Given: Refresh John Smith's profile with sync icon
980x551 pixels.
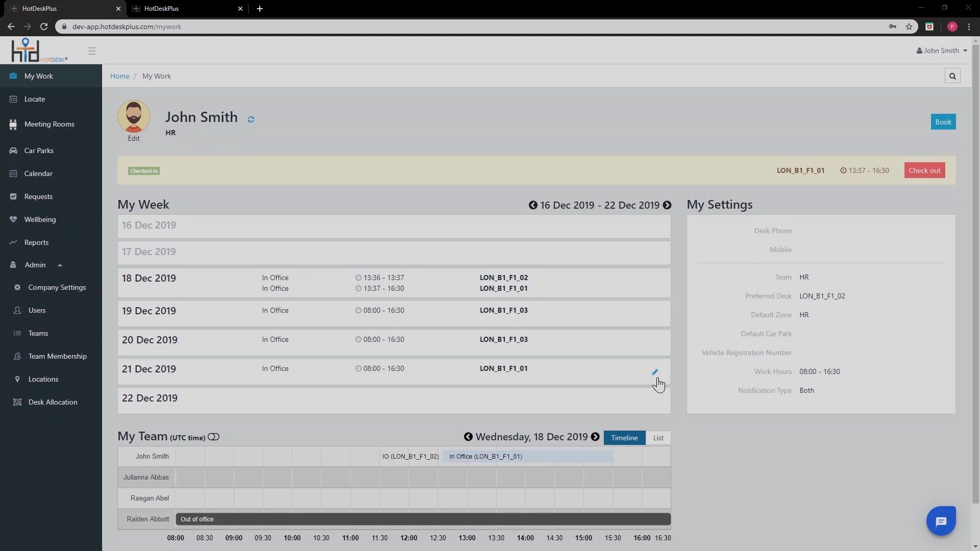Looking at the screenshot, I should click(251, 119).
